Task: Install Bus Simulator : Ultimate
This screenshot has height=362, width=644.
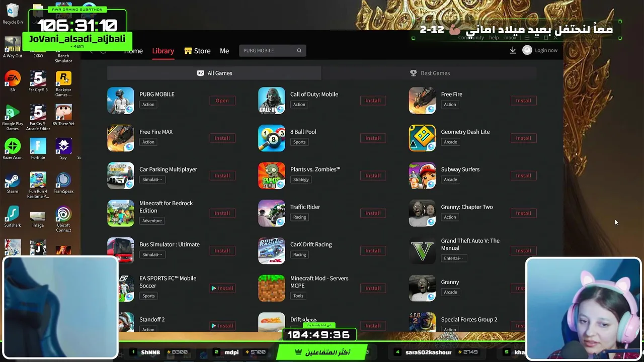Action: pyautogui.click(x=222, y=250)
